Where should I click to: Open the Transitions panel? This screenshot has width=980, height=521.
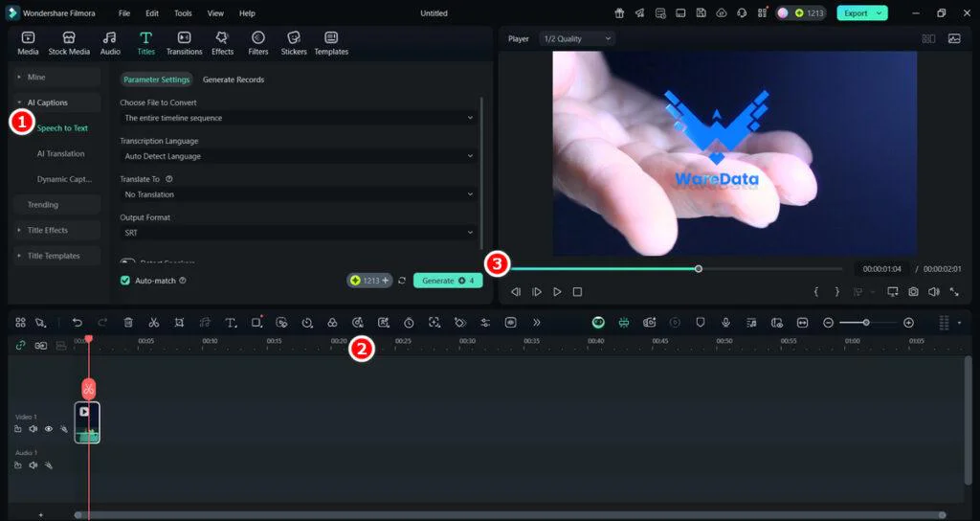(185, 43)
